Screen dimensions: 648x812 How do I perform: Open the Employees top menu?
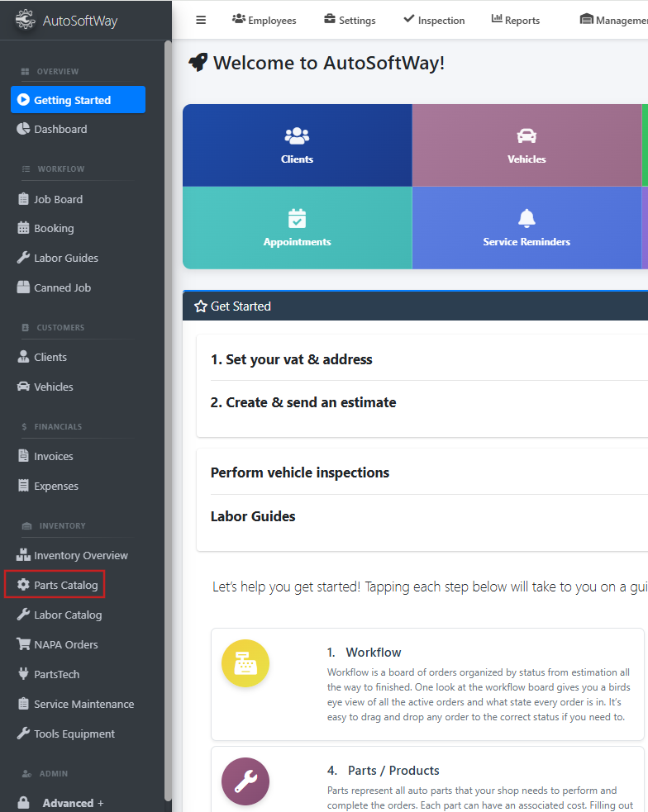[264, 20]
